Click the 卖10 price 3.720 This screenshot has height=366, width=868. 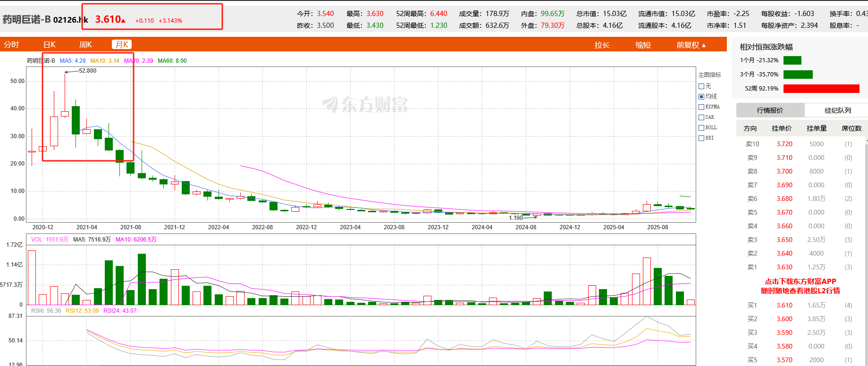(784, 144)
